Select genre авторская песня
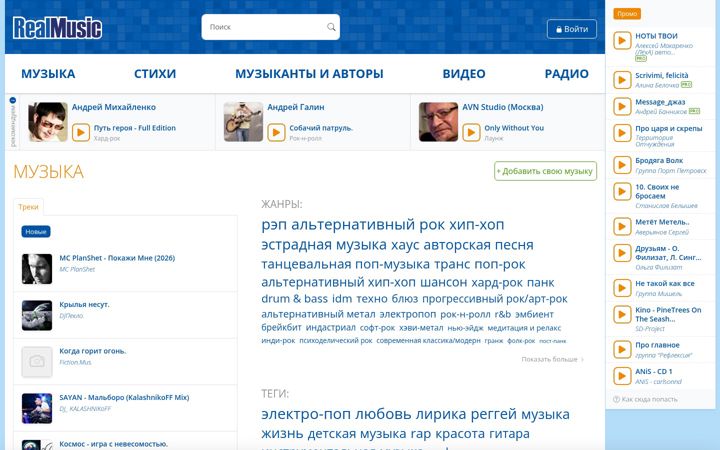Screen dimensions: 720x450 point(478,245)
